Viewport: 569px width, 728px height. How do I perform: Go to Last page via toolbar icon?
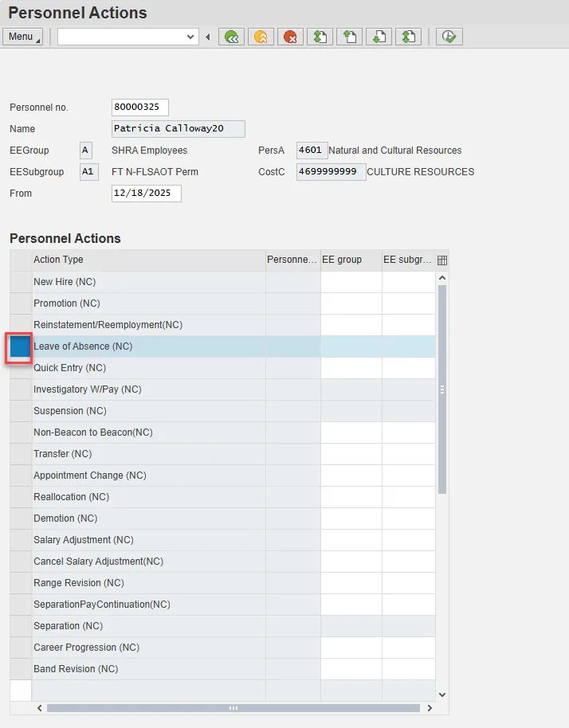click(408, 37)
